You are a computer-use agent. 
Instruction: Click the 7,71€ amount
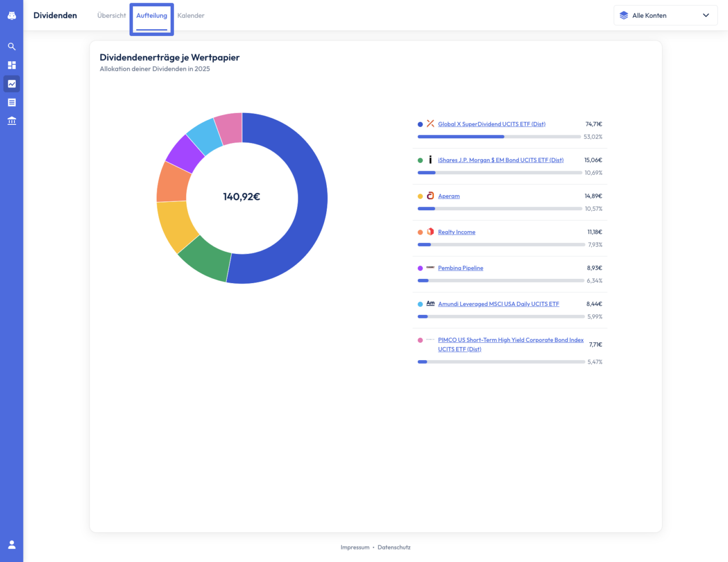pos(596,344)
